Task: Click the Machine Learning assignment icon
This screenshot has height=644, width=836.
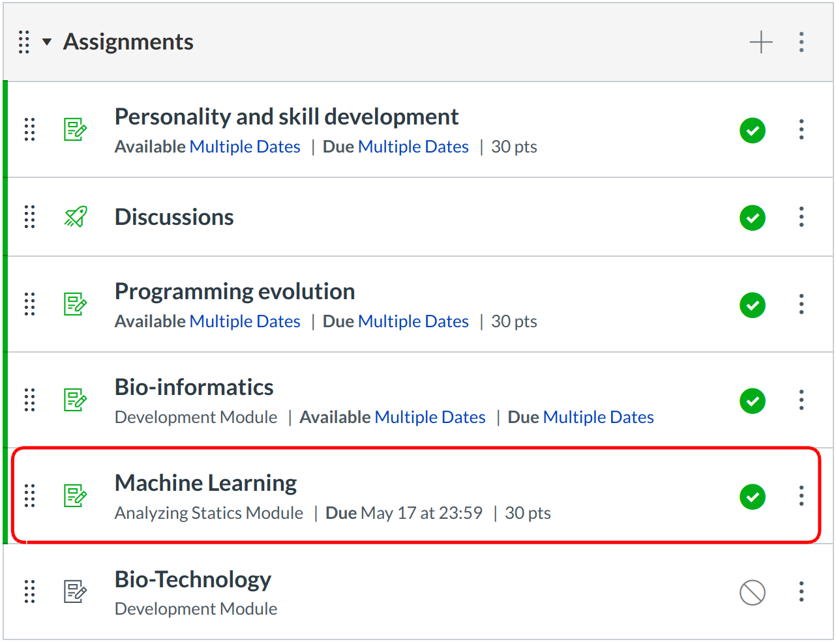Action: pos(75,496)
